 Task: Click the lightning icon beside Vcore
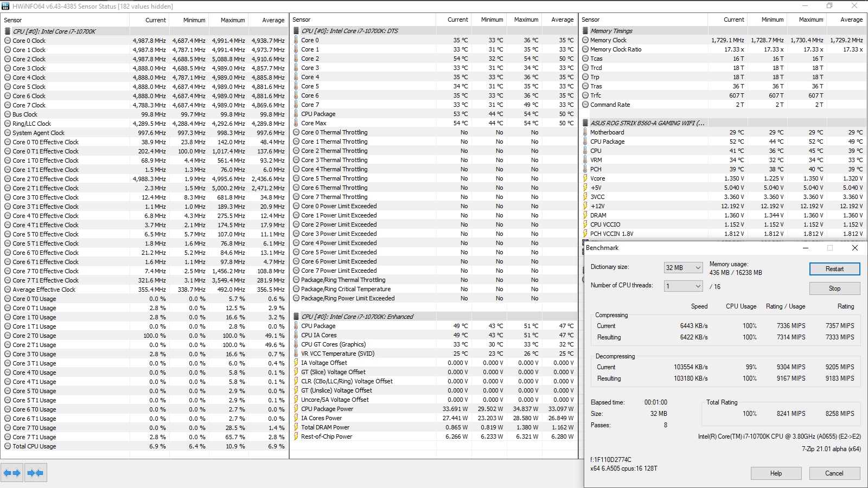(585, 178)
